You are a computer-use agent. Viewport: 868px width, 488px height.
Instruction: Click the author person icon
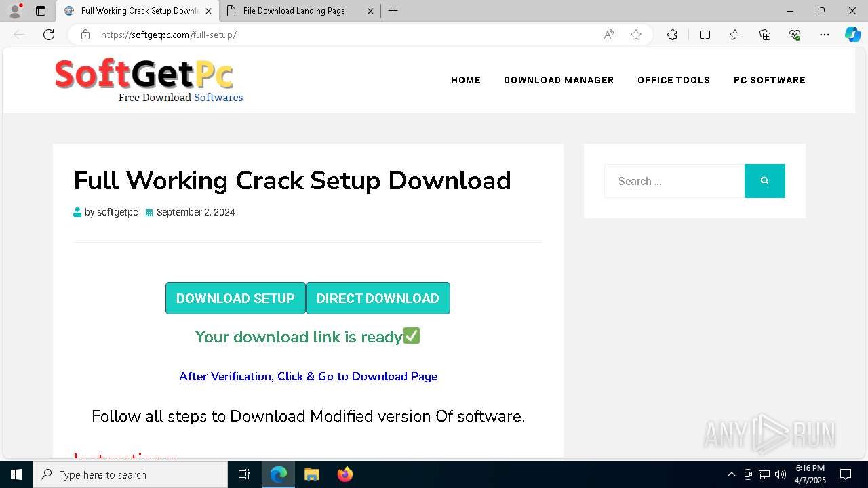(77, 212)
